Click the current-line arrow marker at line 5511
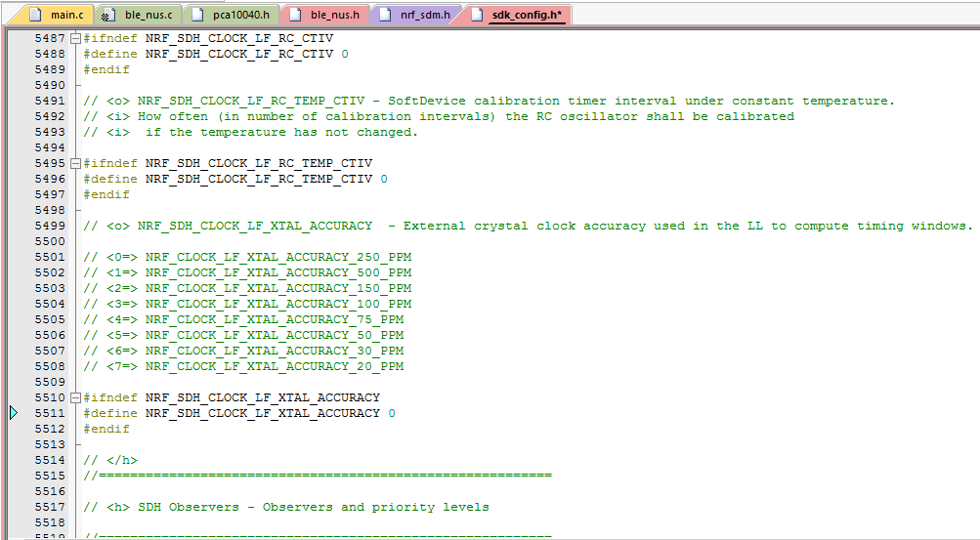The width and height of the screenshot is (980, 540). point(14,413)
